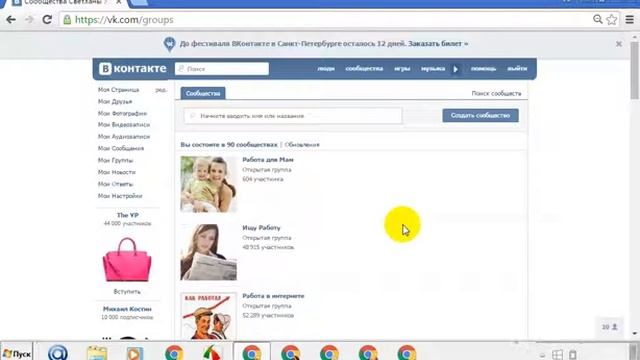
Task: Open the Chrome hamburger menu
Action: click(x=629, y=20)
